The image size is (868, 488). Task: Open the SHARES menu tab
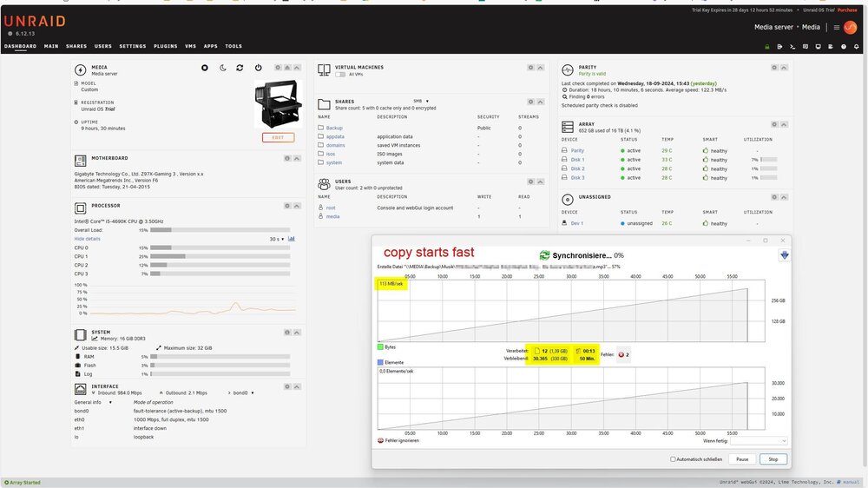pos(76,47)
